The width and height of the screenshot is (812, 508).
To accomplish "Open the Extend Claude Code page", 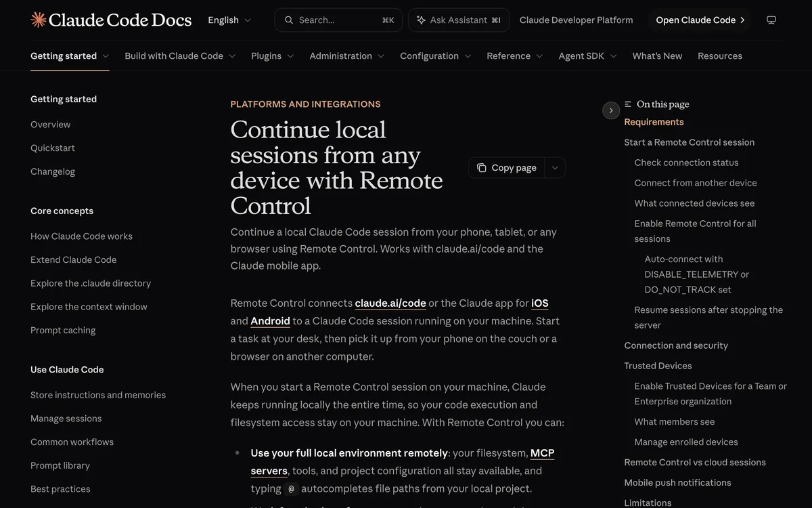I will point(73,260).
